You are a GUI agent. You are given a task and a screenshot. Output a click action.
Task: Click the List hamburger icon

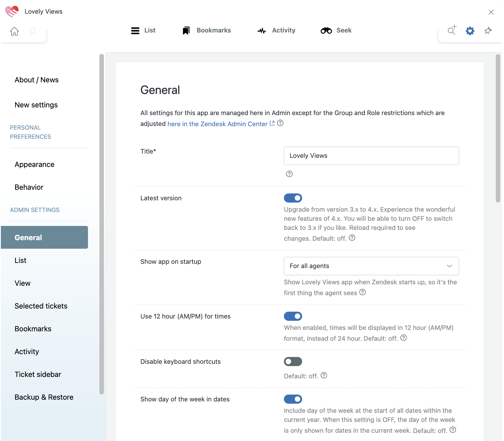pos(135,30)
